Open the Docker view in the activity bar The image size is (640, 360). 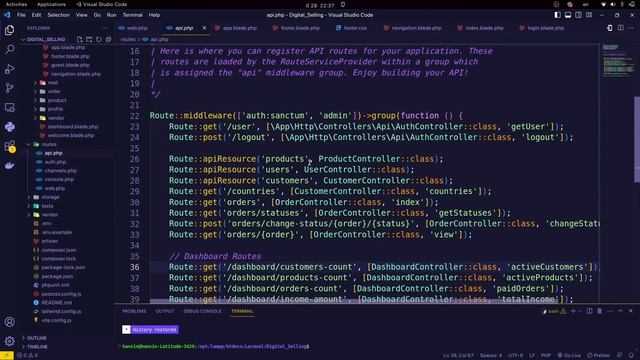click(9, 165)
